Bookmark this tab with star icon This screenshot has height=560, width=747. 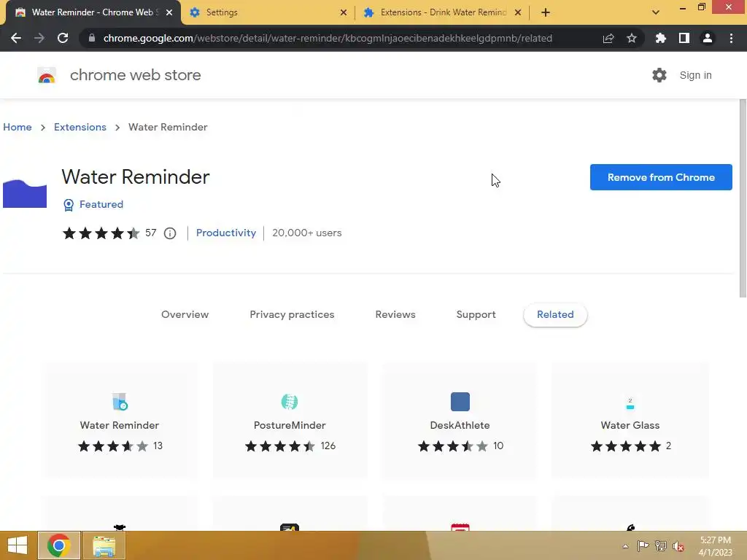pyautogui.click(x=632, y=38)
